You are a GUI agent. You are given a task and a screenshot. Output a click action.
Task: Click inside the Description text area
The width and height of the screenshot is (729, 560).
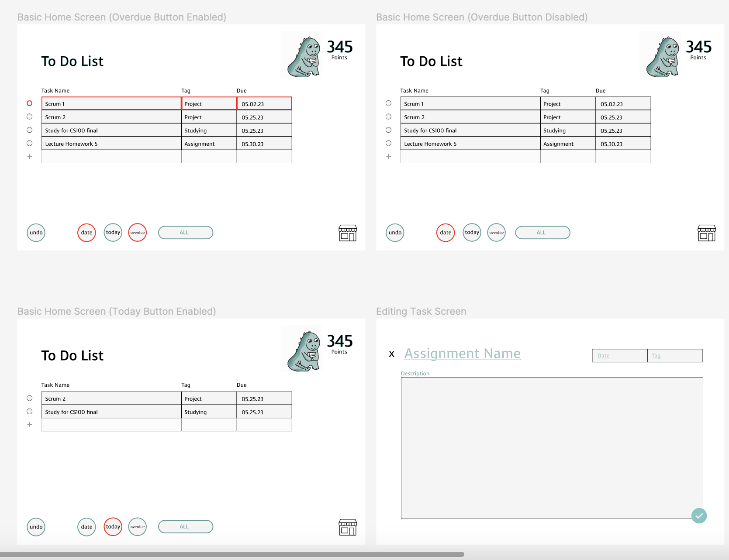[x=552, y=448]
